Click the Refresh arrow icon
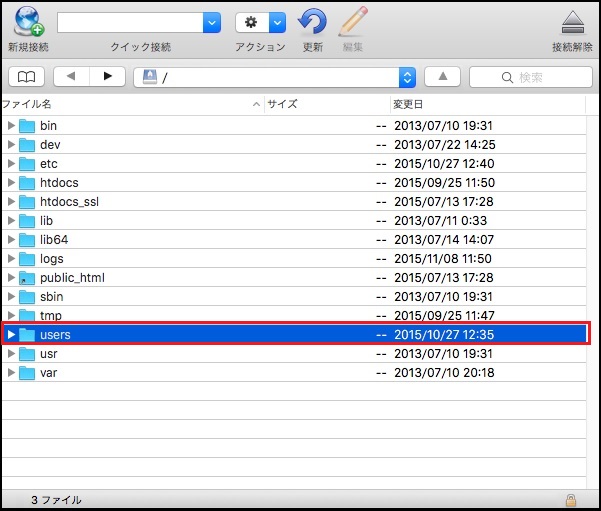This screenshot has height=511, width=601. (312, 22)
